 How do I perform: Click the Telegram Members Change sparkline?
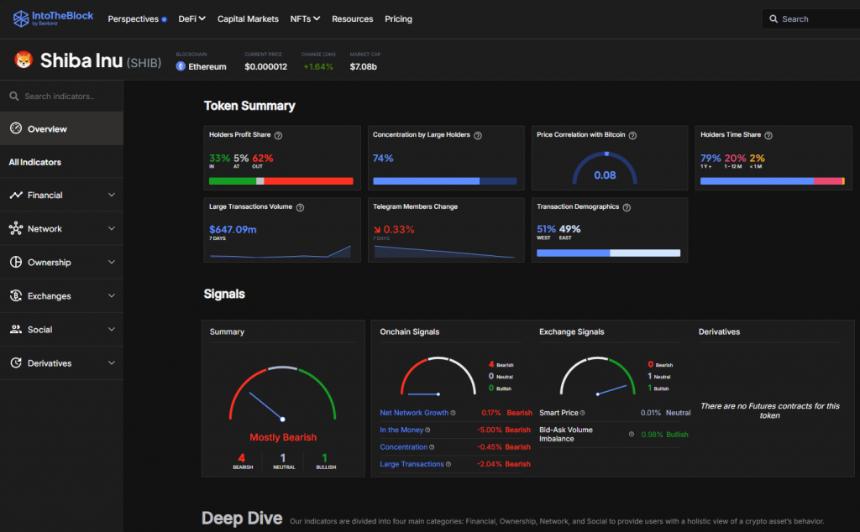(444, 252)
